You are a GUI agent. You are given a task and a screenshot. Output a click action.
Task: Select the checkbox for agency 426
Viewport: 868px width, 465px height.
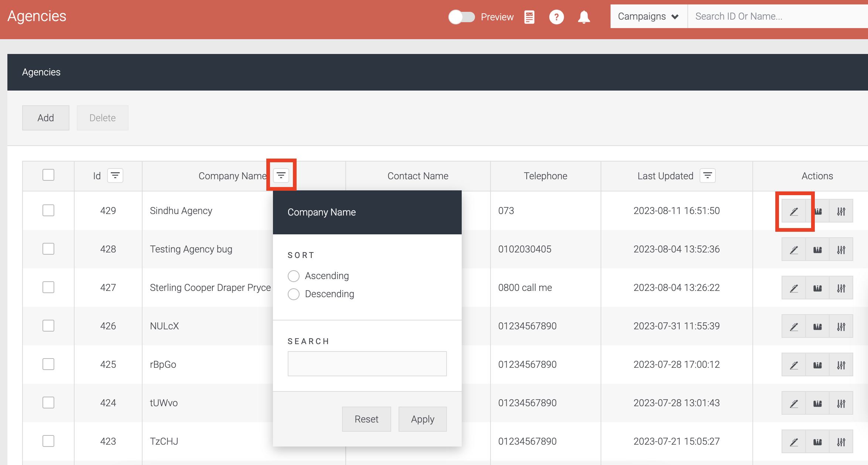coord(48,326)
